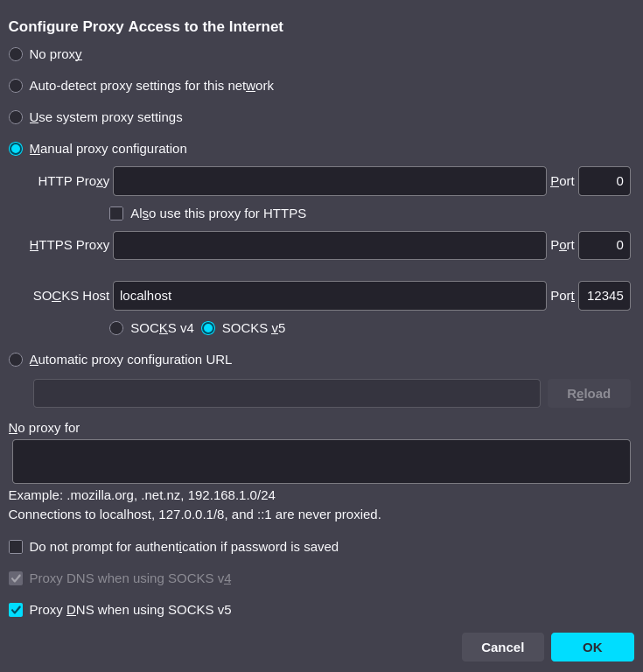Choose Auto-detect proxy settings for this network
The width and height of the screenshot is (643, 672).
pyautogui.click(x=16, y=86)
